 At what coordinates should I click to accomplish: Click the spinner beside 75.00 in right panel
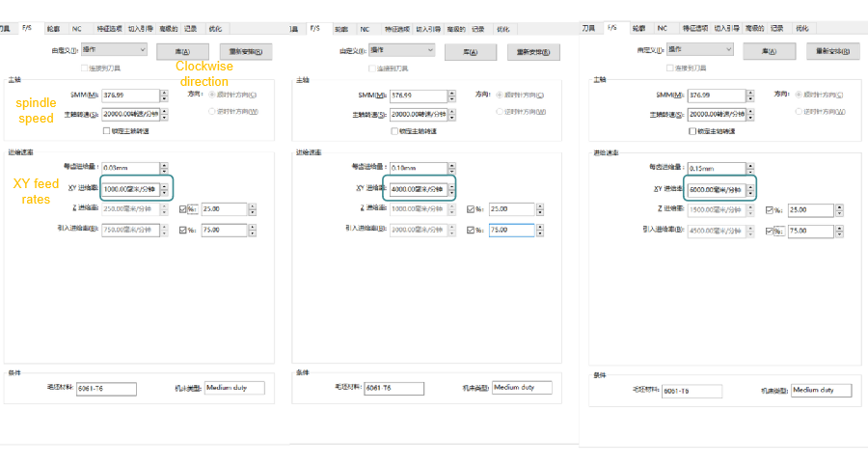pos(840,232)
